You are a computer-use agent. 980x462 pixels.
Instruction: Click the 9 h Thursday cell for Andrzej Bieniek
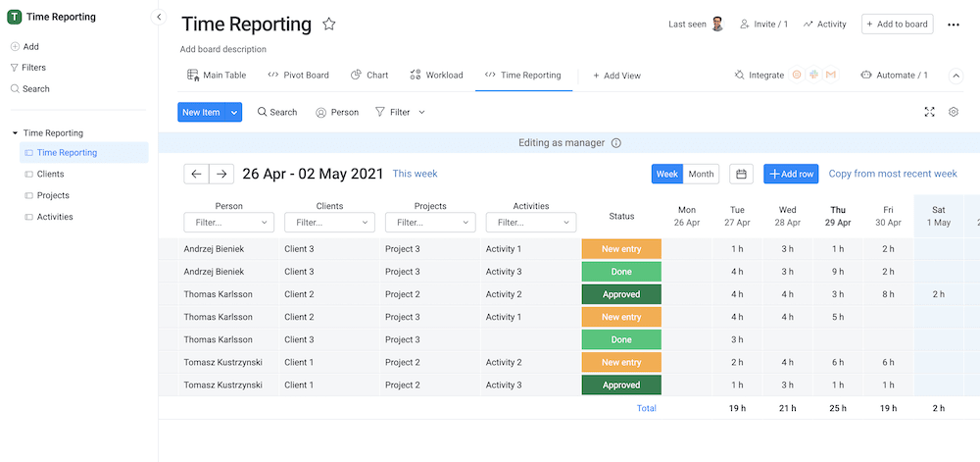838,272
